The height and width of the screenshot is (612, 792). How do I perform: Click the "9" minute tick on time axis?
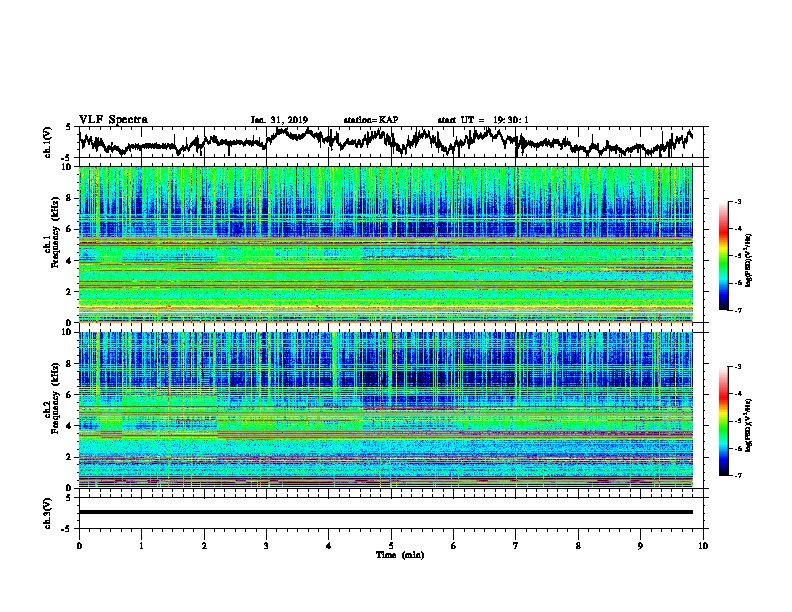click(640, 546)
